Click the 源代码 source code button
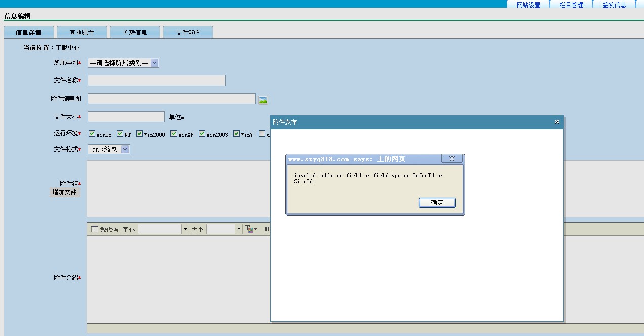644x336 pixels. (104, 229)
